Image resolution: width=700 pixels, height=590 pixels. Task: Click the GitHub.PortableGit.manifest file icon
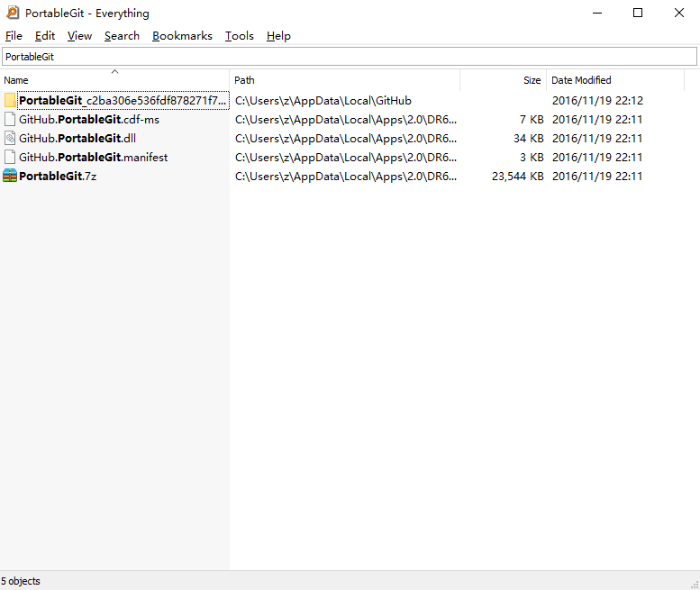click(10, 157)
